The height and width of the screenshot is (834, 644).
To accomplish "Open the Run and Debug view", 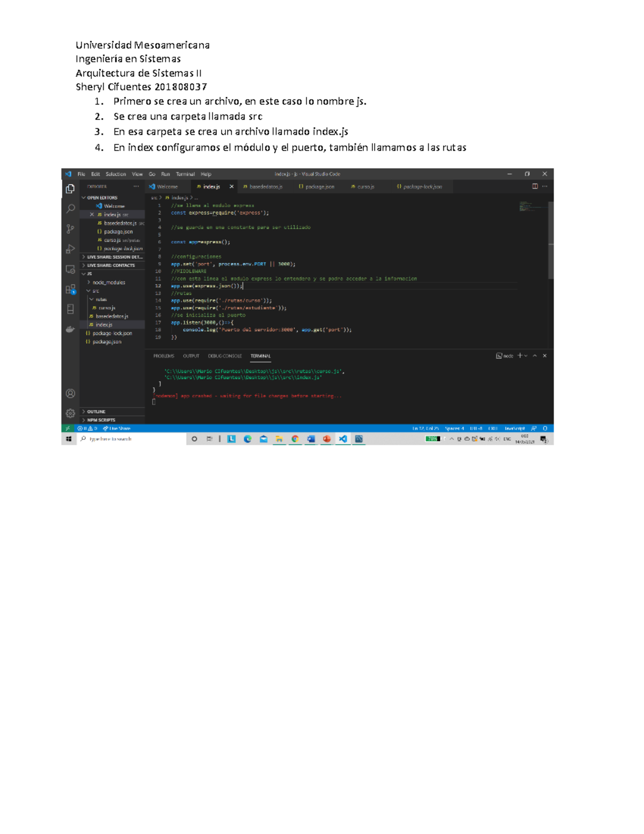I will point(69,247).
